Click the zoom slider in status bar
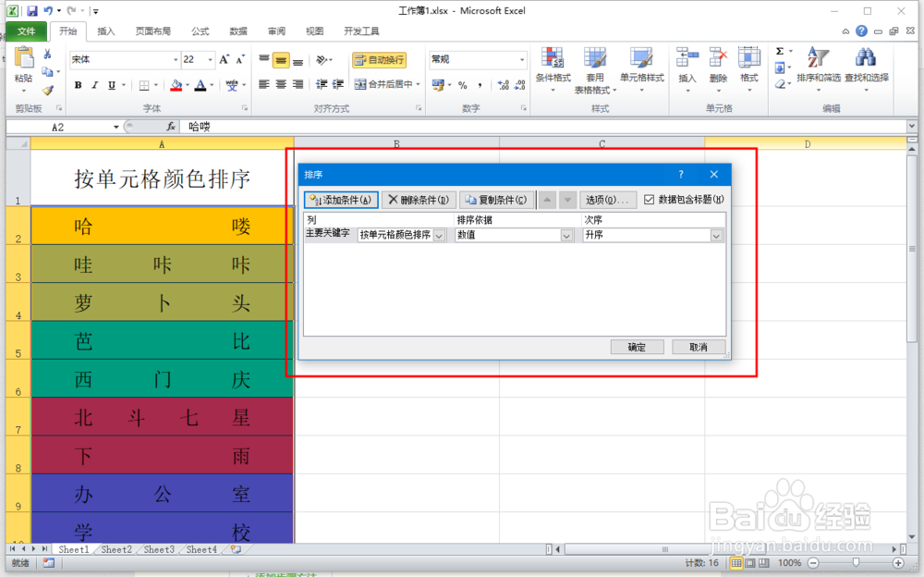924x577 pixels. 856,563
